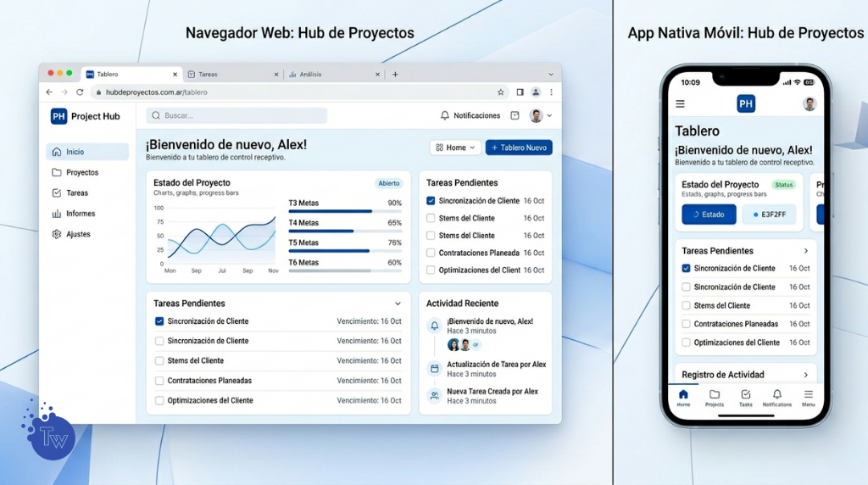This screenshot has height=485, width=868.
Task: Bookmark page with star icon
Action: (500, 92)
